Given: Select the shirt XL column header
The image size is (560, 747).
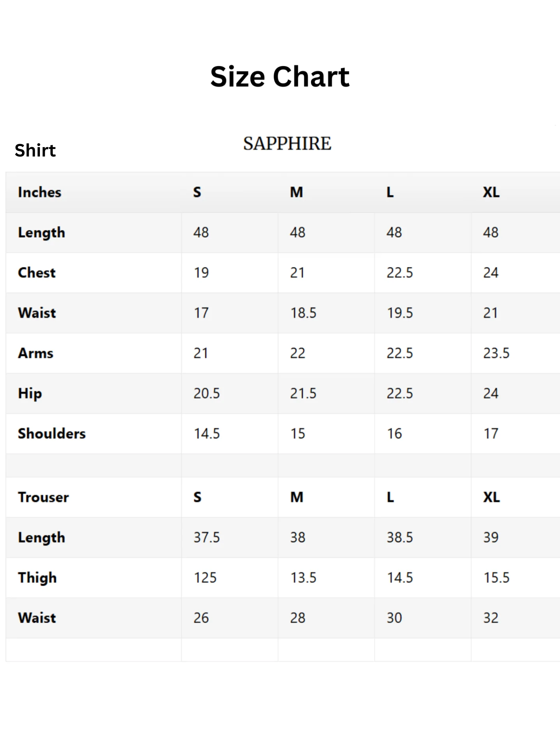Looking at the screenshot, I should click(x=491, y=192).
